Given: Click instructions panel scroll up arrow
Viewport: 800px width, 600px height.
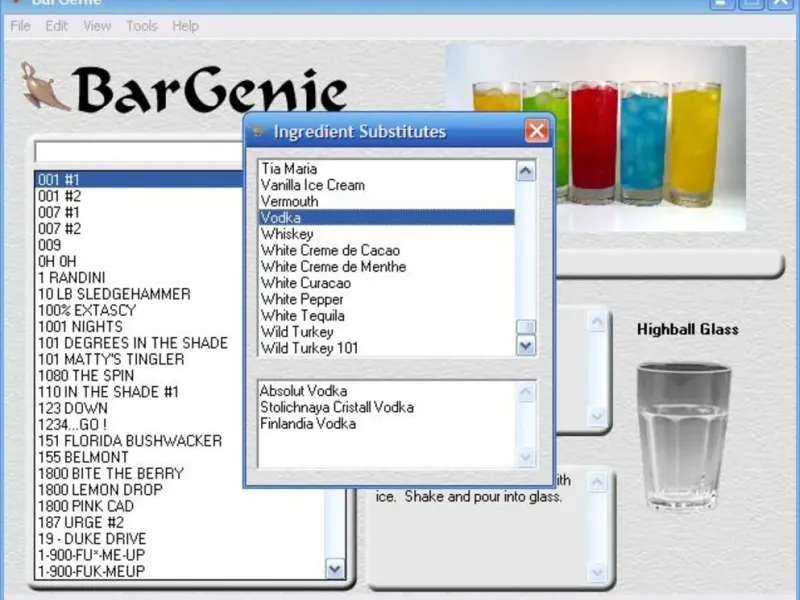Looking at the screenshot, I should (597, 482).
